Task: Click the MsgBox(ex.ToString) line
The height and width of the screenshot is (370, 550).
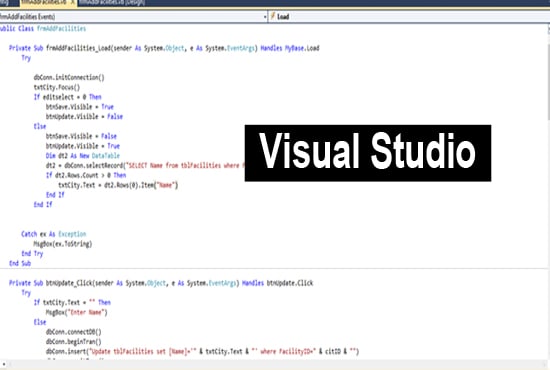Action: click(63, 244)
